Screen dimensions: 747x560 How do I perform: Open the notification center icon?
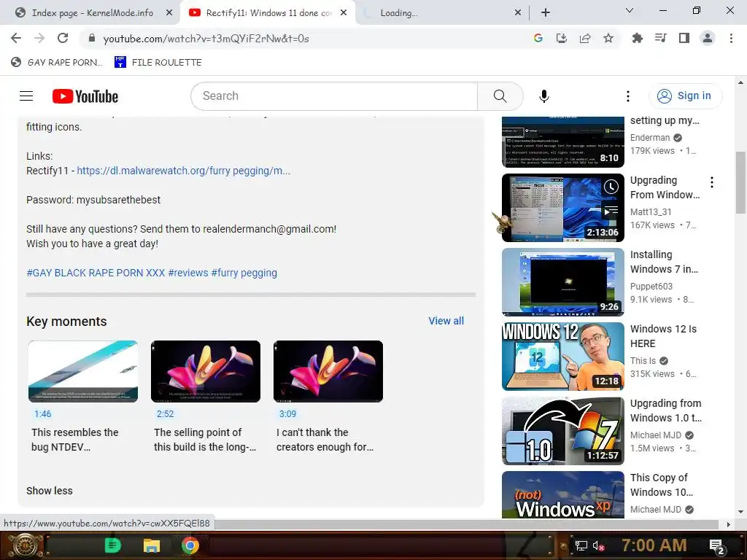[x=717, y=546]
